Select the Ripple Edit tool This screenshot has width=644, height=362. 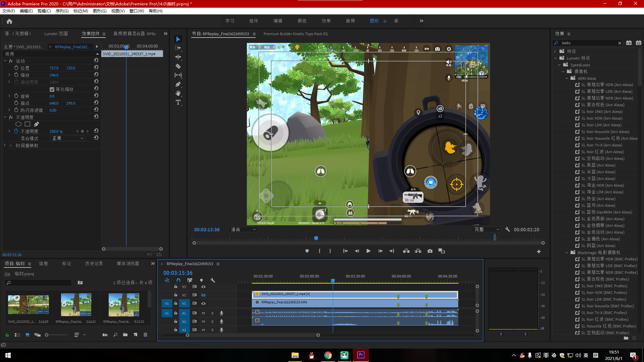[178, 57]
